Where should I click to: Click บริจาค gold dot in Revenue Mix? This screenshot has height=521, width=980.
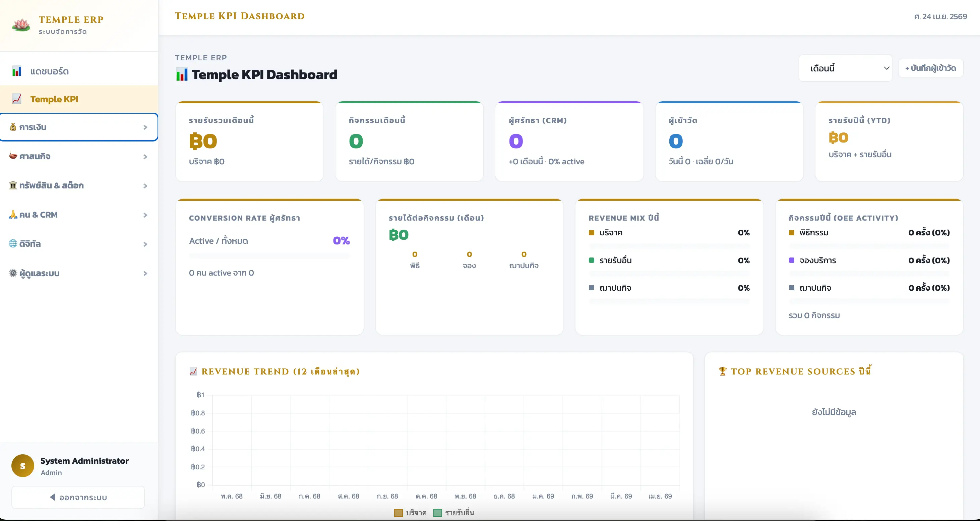point(592,233)
